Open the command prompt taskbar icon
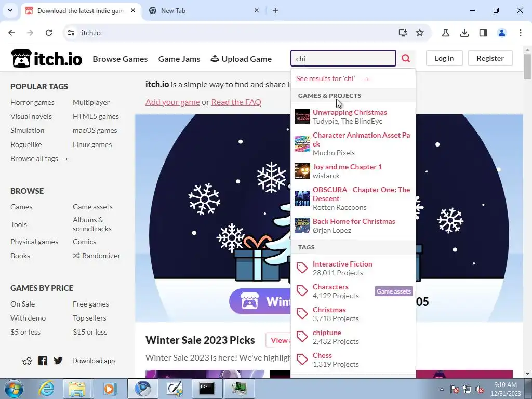Image resolution: width=532 pixels, height=399 pixels. (x=207, y=389)
